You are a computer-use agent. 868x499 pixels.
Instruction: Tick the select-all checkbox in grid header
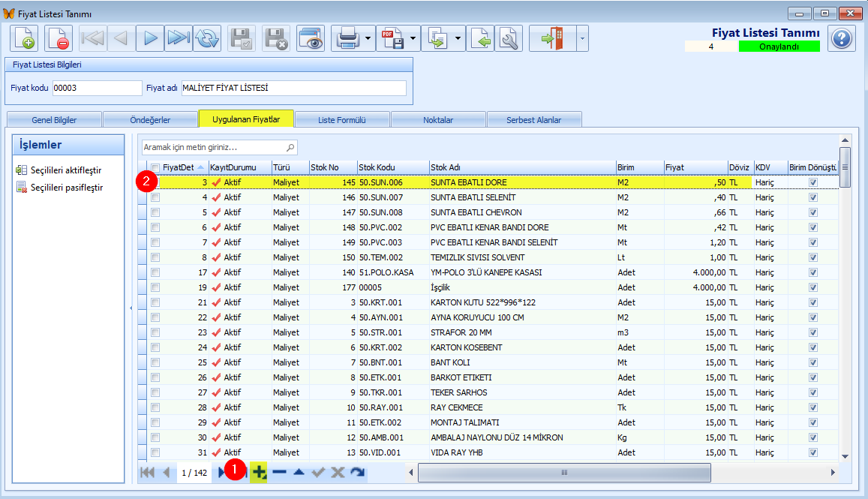click(x=155, y=168)
